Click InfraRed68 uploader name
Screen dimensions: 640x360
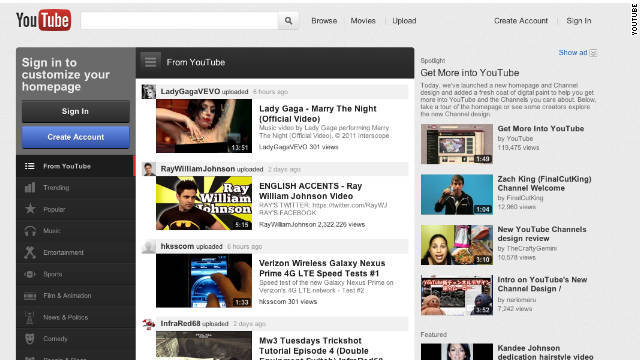click(180, 324)
